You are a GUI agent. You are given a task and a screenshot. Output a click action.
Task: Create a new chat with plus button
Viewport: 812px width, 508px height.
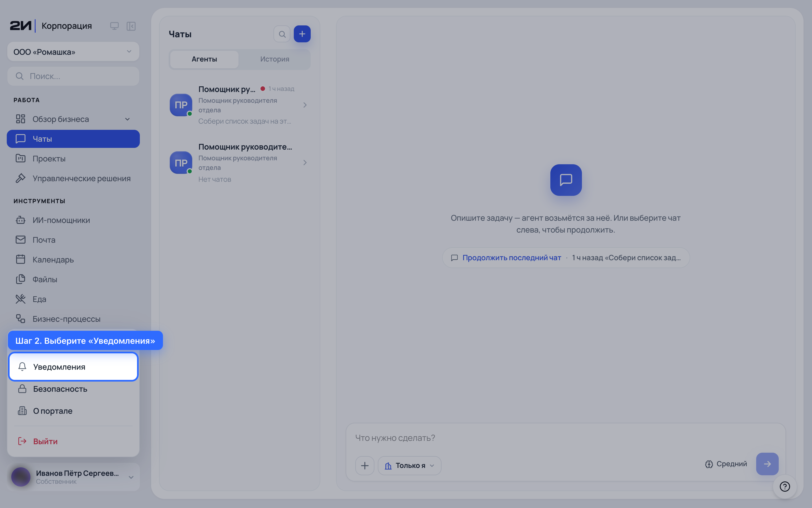pyautogui.click(x=302, y=34)
